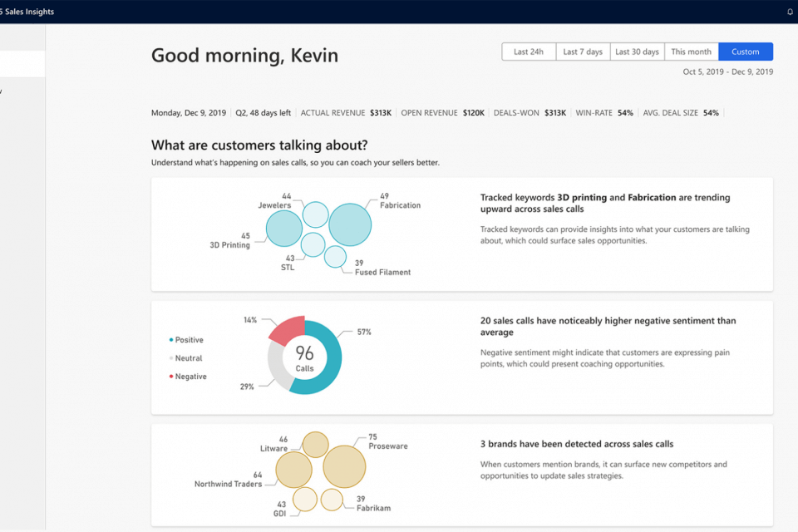Click the Jewelers keyword bubble
The height and width of the screenshot is (532, 798).
tap(315, 214)
